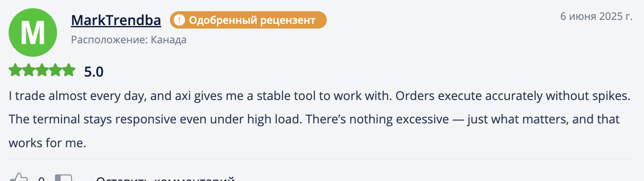Click the second green rating star
The width and height of the screenshot is (644, 181).
coord(29,70)
